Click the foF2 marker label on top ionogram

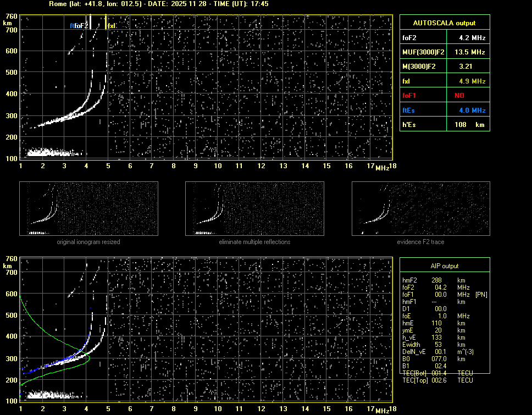pos(81,26)
